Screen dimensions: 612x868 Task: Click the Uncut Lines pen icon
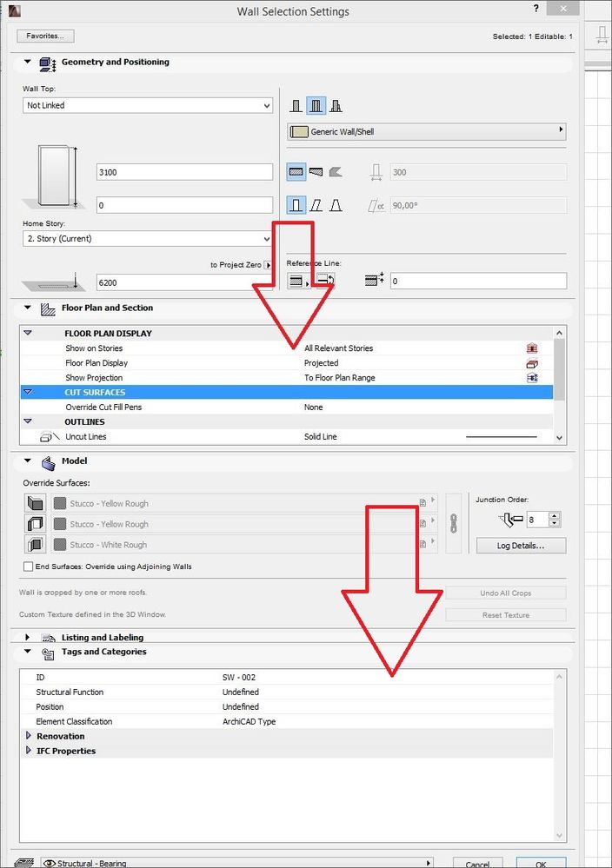[x=50, y=437]
